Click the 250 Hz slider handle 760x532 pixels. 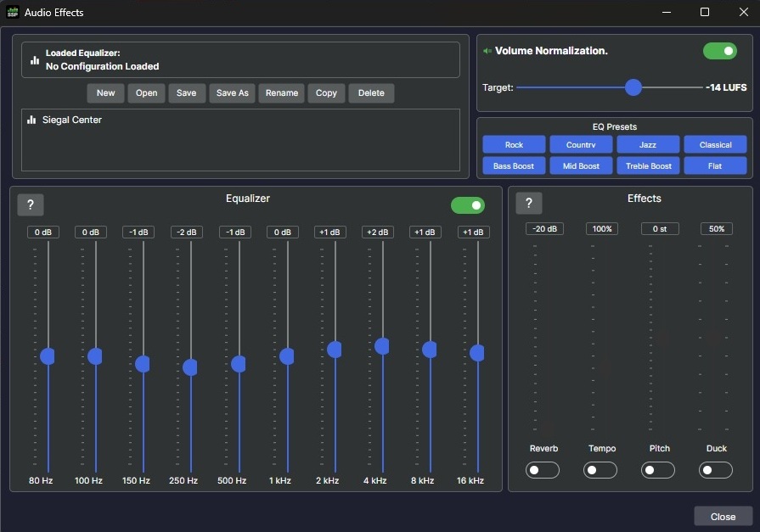(x=190, y=367)
